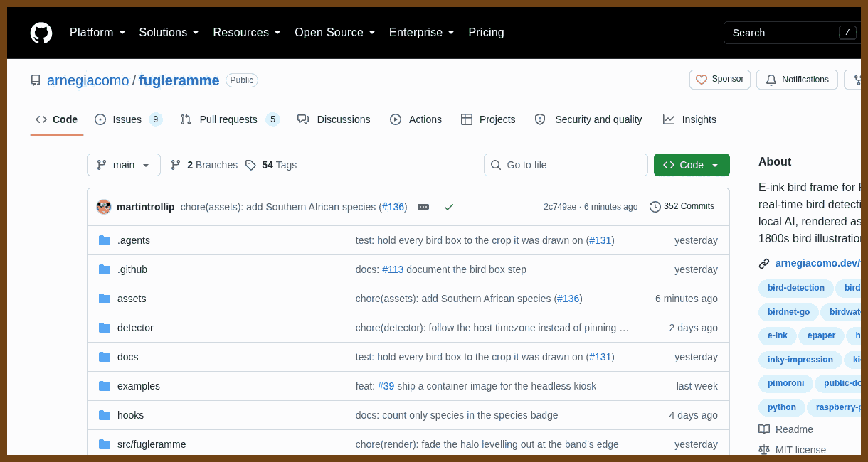Image resolution: width=868 pixels, height=462 pixels.
Task: Click martintrollip avatar image
Action: click(104, 207)
